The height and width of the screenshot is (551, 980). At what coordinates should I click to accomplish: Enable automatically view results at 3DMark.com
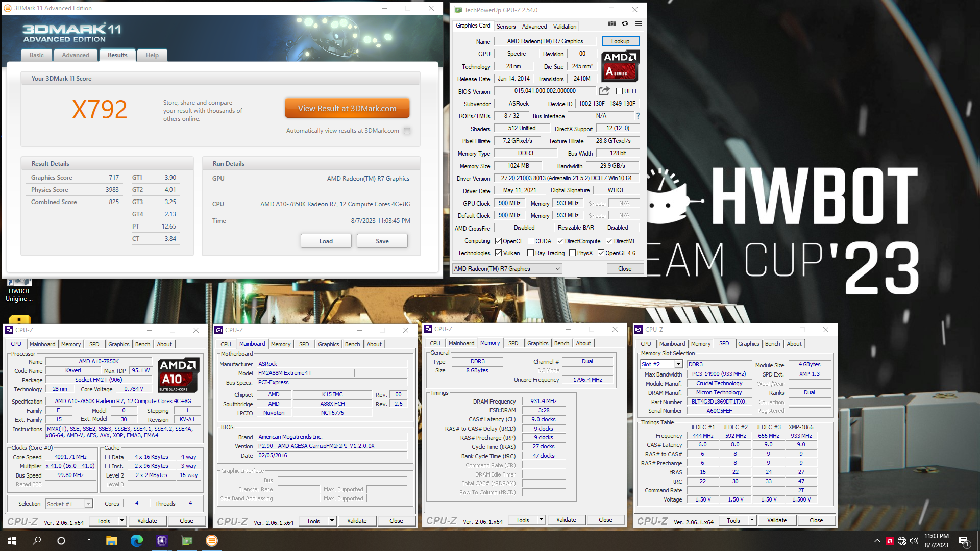tap(407, 131)
